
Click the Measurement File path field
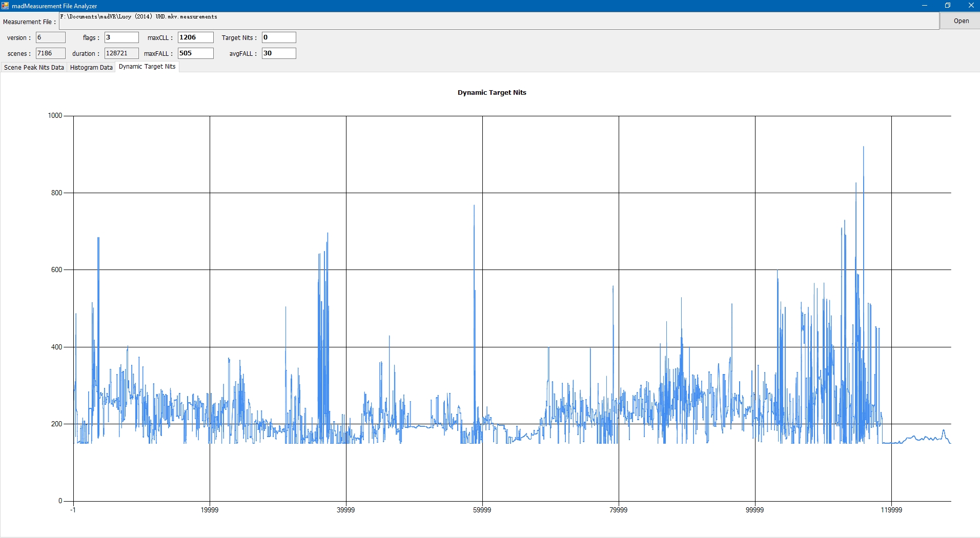(499, 21)
